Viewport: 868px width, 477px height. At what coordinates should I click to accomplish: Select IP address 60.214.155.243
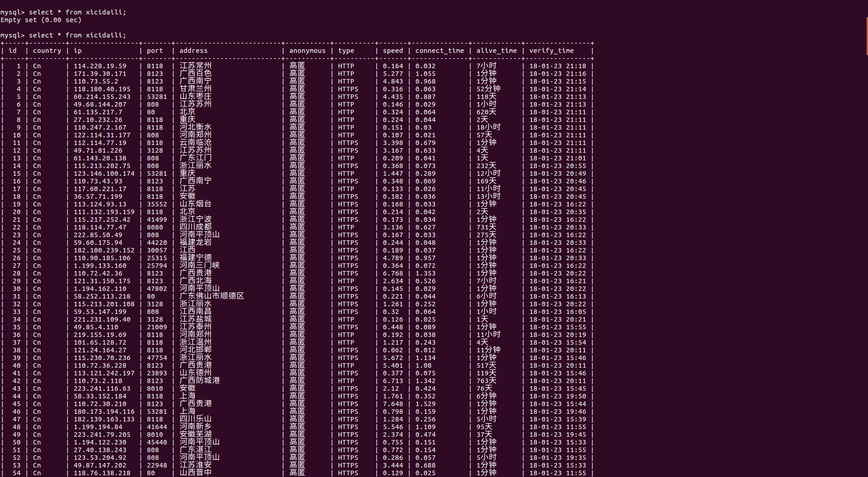coord(102,97)
